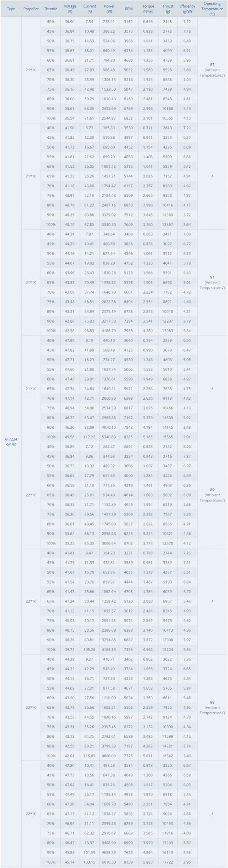
Task: Select the Torque (N*m) column header
Action: [148, 9]
